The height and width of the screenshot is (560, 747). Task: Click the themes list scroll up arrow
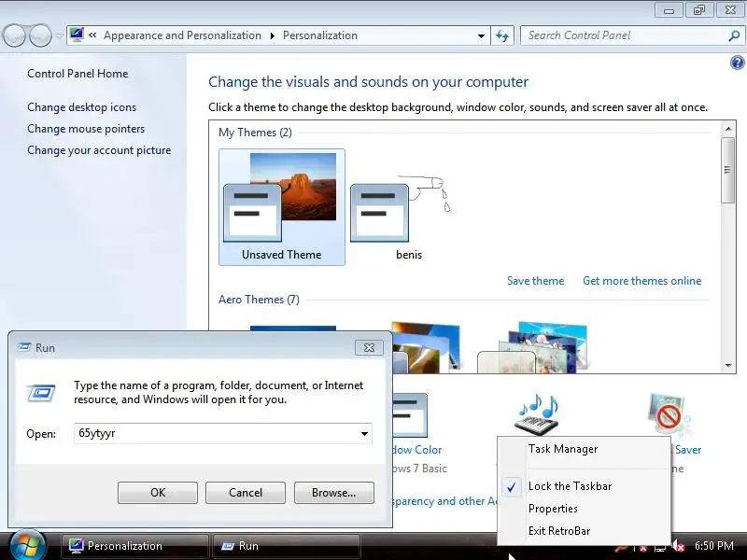click(x=728, y=129)
